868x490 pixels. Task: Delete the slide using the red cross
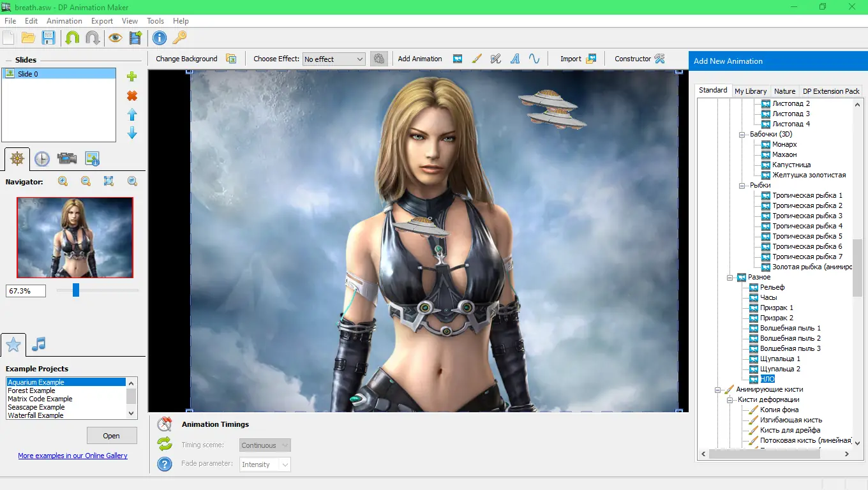pyautogui.click(x=131, y=96)
